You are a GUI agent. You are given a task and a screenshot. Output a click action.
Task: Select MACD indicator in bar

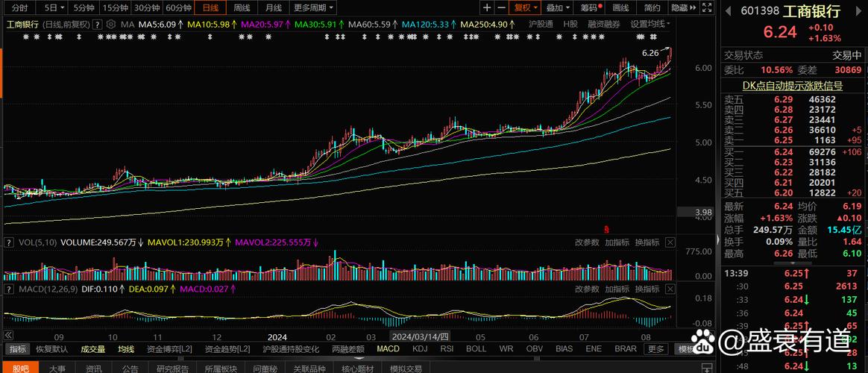pos(388,349)
